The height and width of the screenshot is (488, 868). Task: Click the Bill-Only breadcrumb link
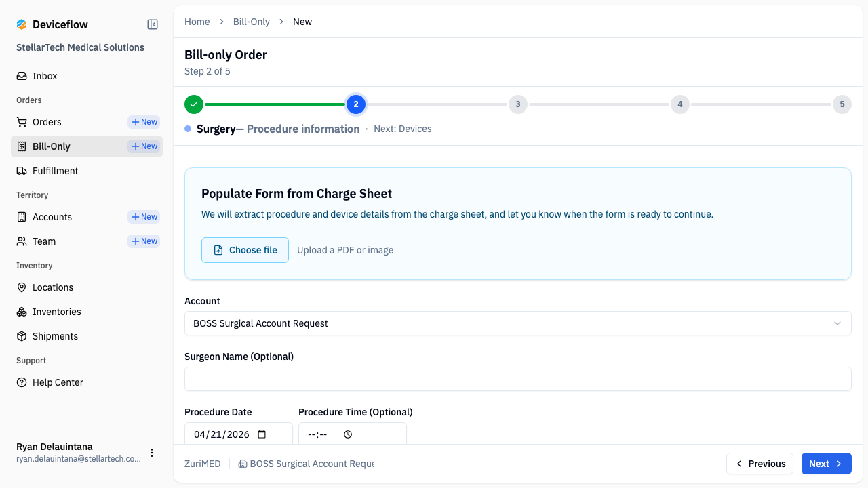(x=251, y=22)
